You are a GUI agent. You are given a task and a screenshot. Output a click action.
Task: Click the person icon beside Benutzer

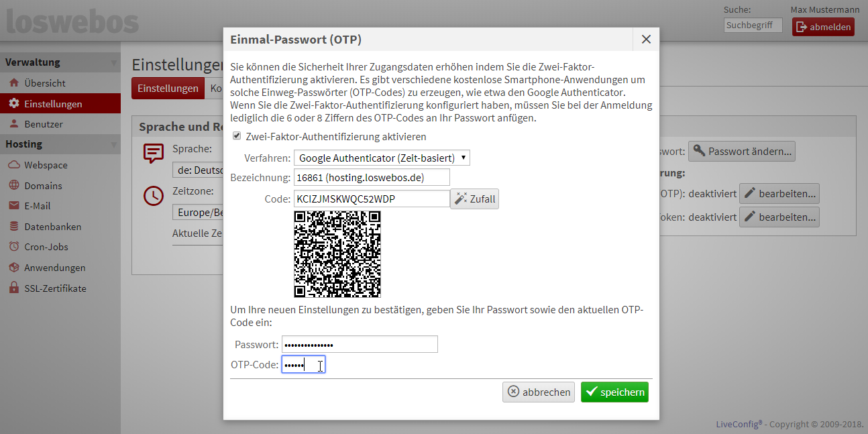coord(13,124)
